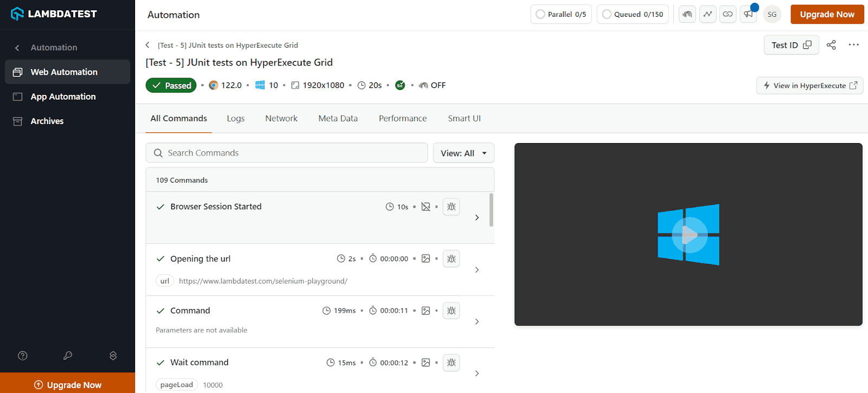Expand the Command row chevron
This screenshot has width=868, height=393.
click(477, 321)
